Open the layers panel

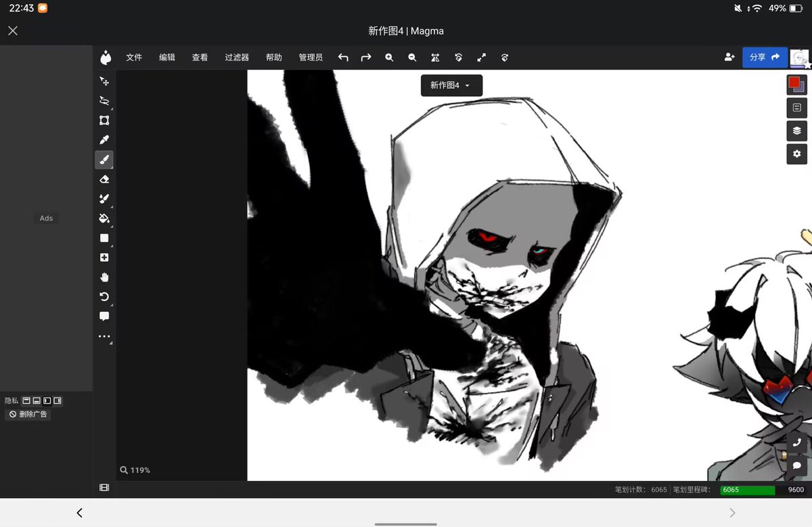796,131
